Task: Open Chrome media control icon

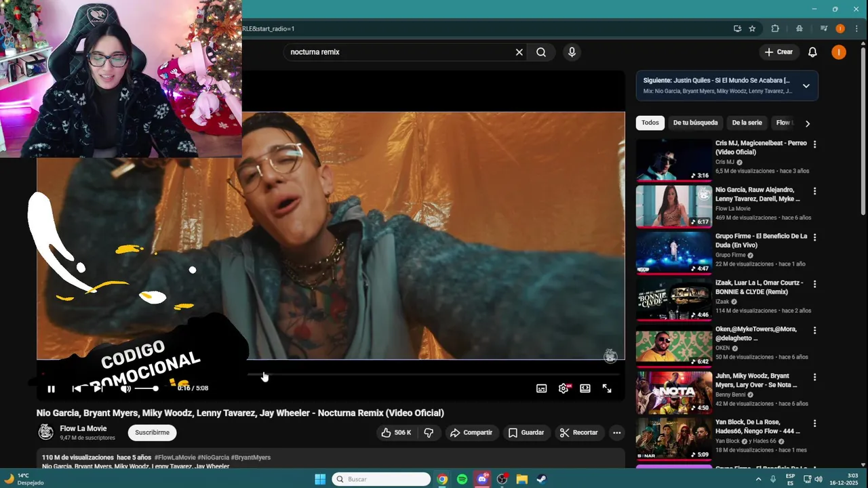Action: click(x=824, y=28)
